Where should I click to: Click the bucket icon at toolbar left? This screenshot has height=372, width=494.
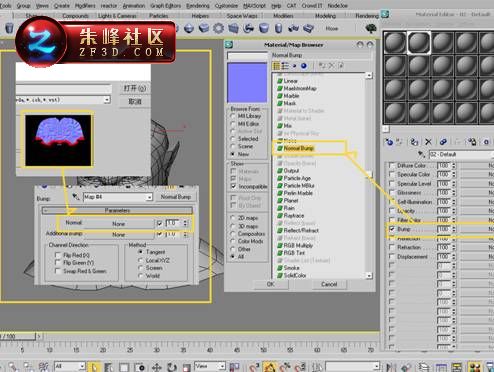click(x=10, y=28)
